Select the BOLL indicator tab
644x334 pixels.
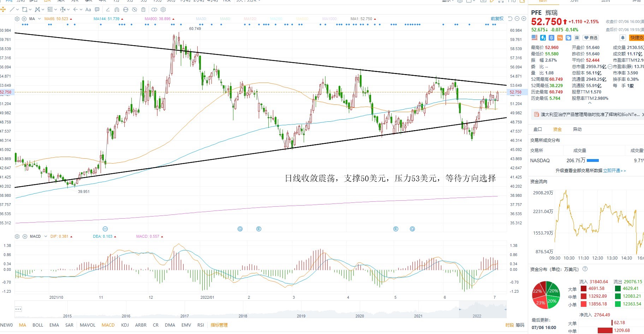pyautogui.click(x=38, y=325)
